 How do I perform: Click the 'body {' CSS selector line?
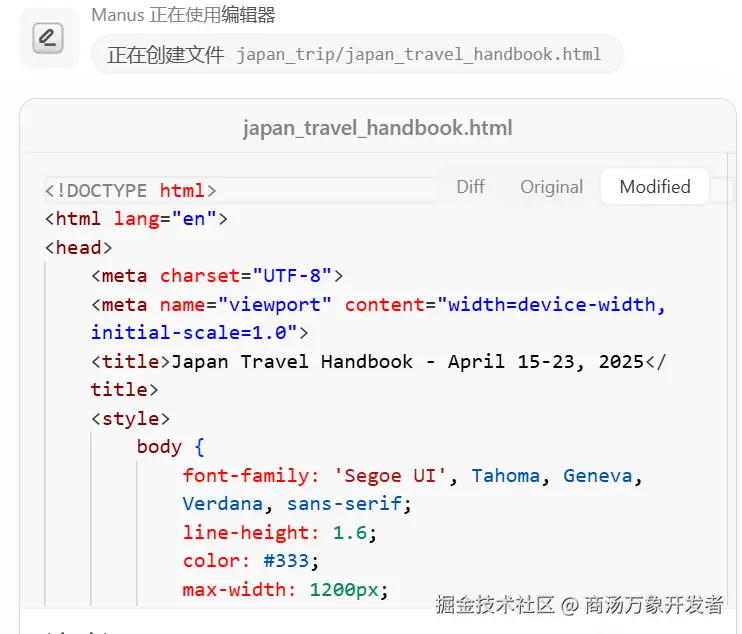click(x=171, y=447)
